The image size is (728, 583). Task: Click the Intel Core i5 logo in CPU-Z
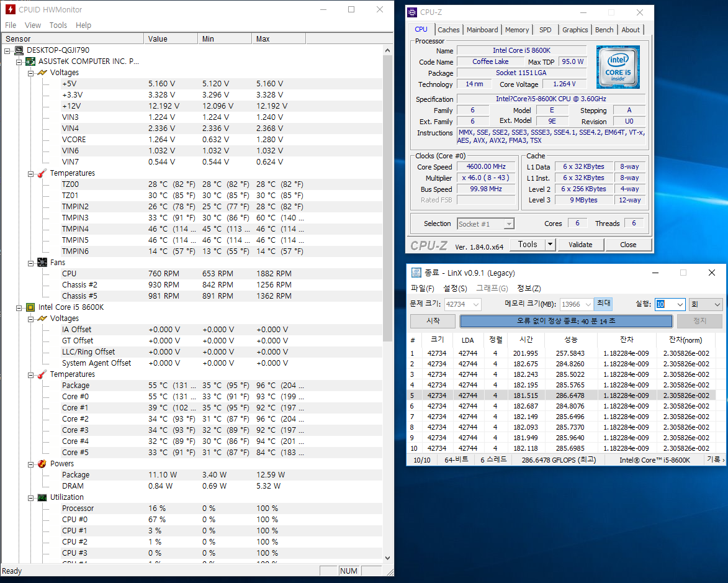pos(618,67)
